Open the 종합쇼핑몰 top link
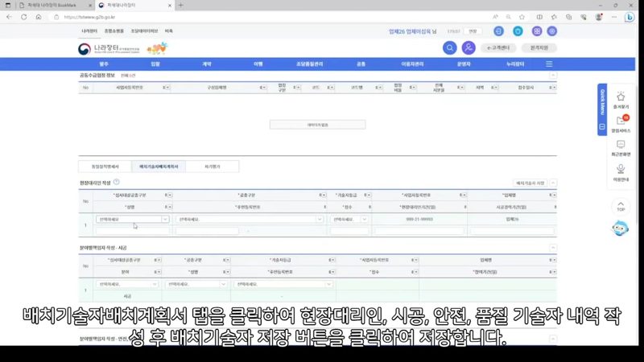 (114, 31)
